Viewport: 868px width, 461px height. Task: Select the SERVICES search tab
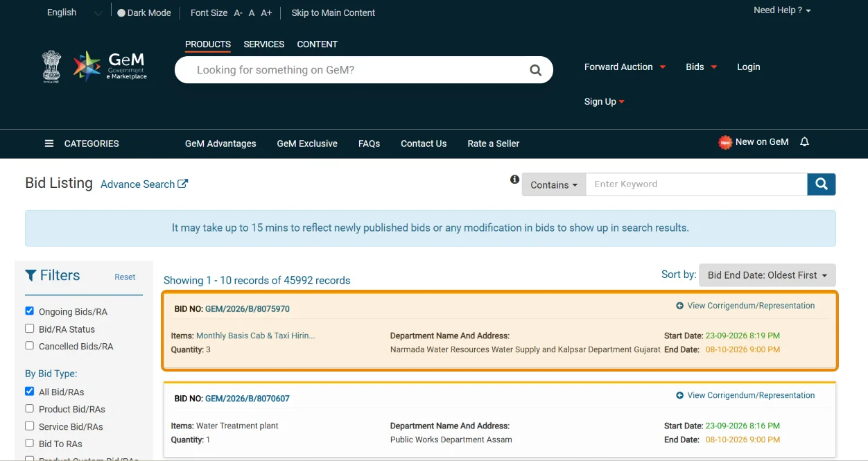(x=264, y=44)
